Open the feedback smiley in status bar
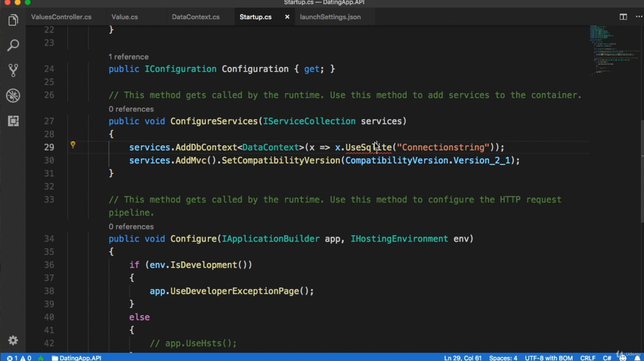The image size is (644, 361). 623,358
